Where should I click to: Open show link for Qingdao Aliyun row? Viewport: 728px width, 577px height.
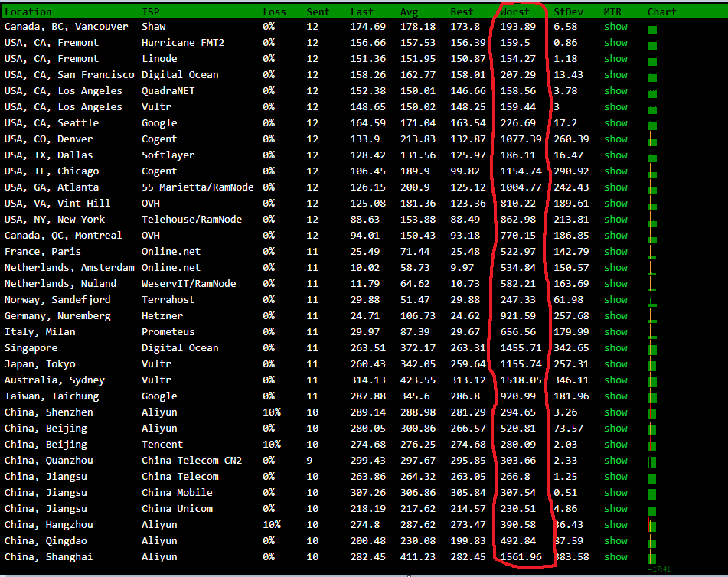pyautogui.click(x=615, y=541)
